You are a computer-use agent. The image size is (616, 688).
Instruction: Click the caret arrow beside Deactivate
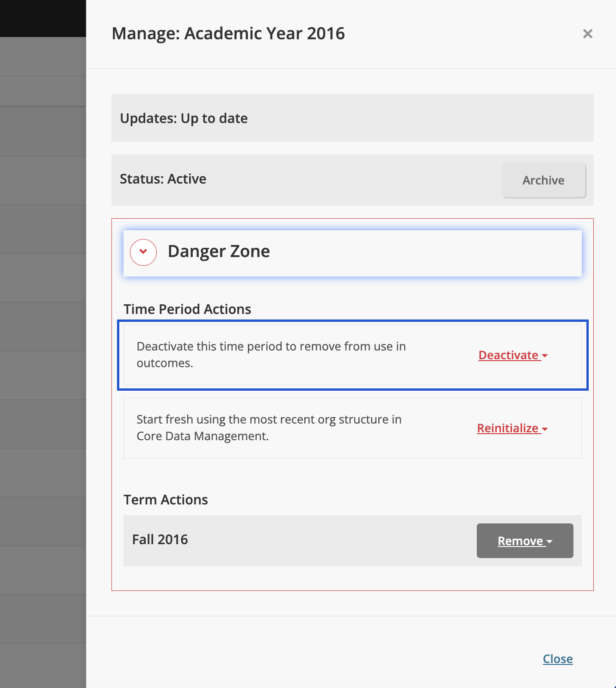pyautogui.click(x=545, y=356)
